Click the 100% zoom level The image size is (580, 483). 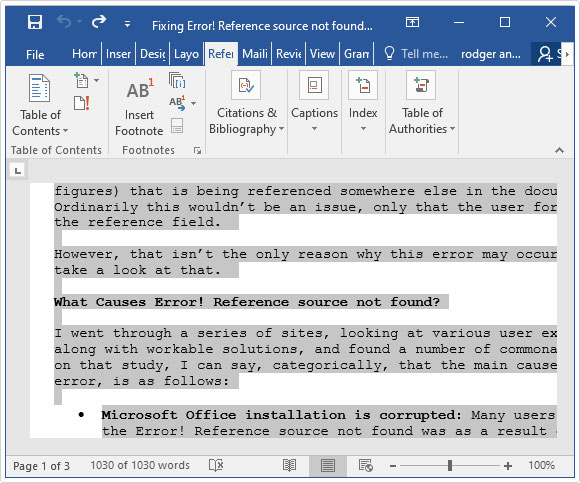tap(542, 465)
